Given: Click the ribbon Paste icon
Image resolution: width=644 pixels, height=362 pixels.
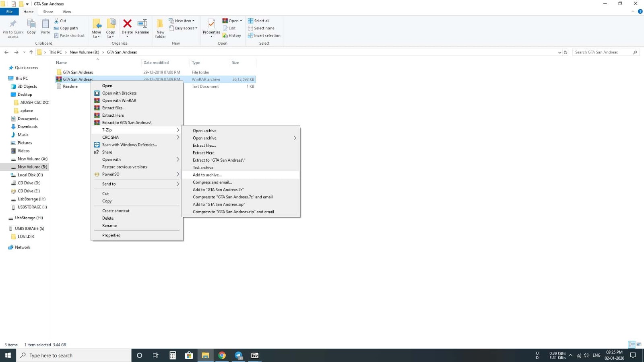Looking at the screenshot, I should [x=45, y=24].
